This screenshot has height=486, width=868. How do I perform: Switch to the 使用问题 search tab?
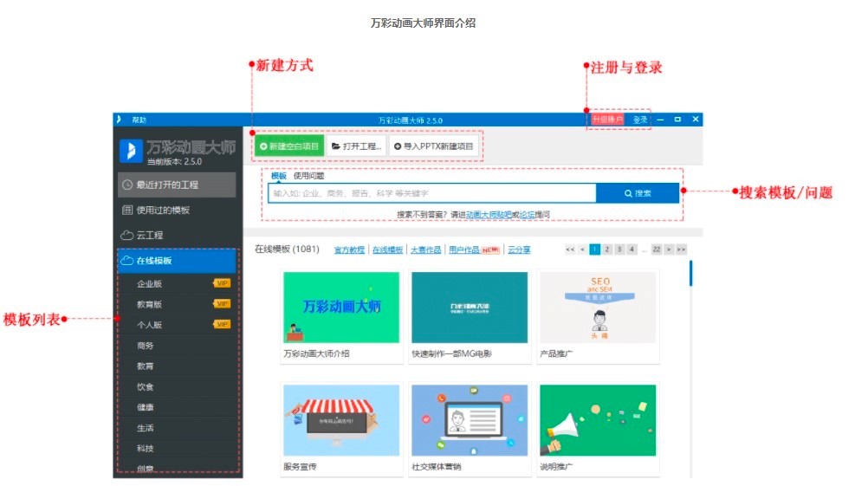pos(308,176)
